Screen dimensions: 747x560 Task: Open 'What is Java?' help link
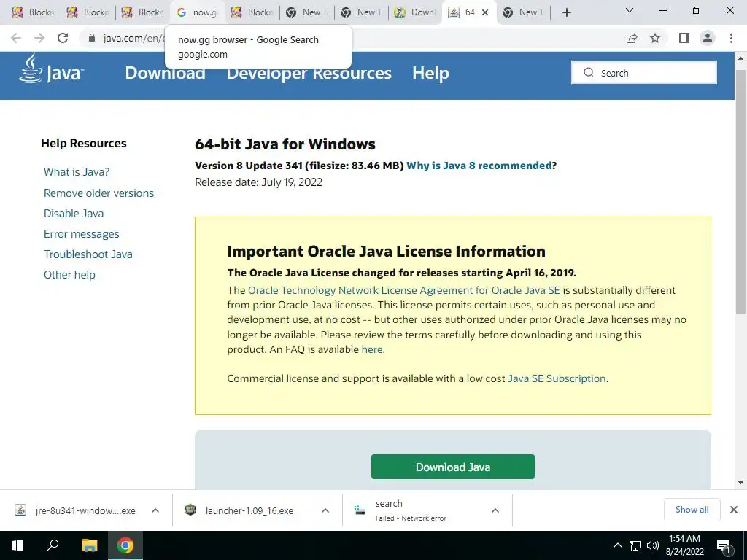[x=76, y=172]
